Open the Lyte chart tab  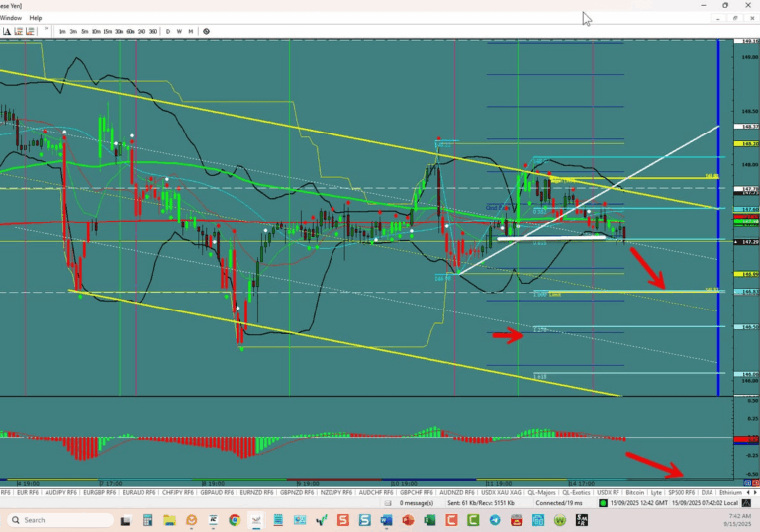point(656,492)
